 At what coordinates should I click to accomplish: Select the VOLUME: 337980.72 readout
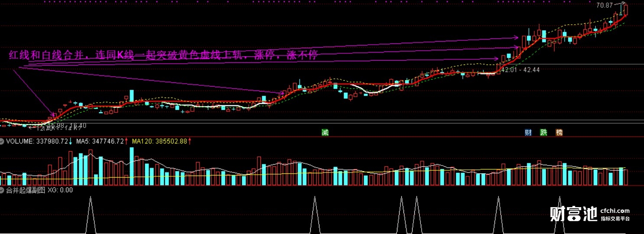pyautogui.click(x=37, y=141)
